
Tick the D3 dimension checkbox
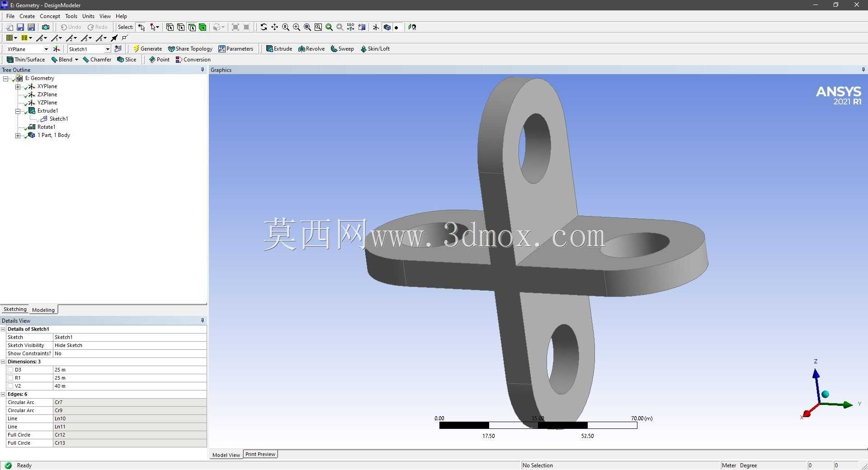[10, 370]
